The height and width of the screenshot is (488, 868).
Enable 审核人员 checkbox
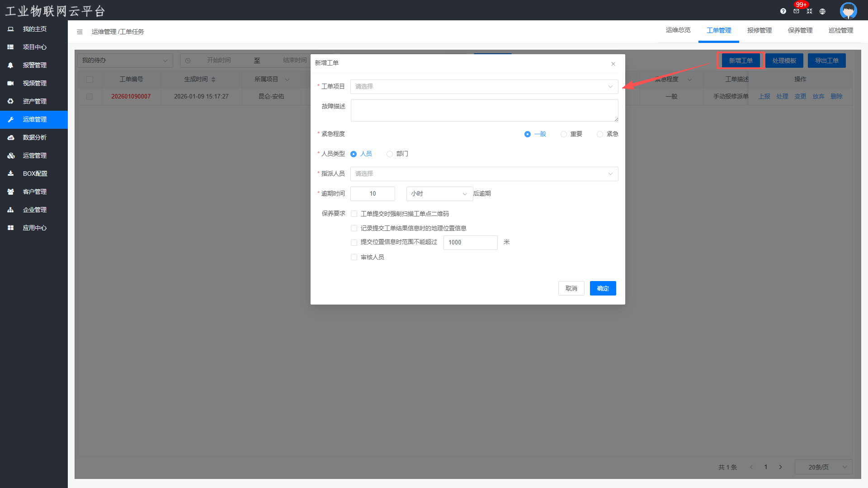coord(354,257)
